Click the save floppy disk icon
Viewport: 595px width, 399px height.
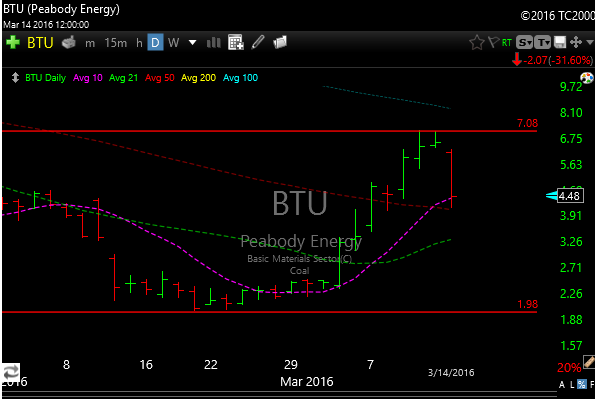point(560,42)
